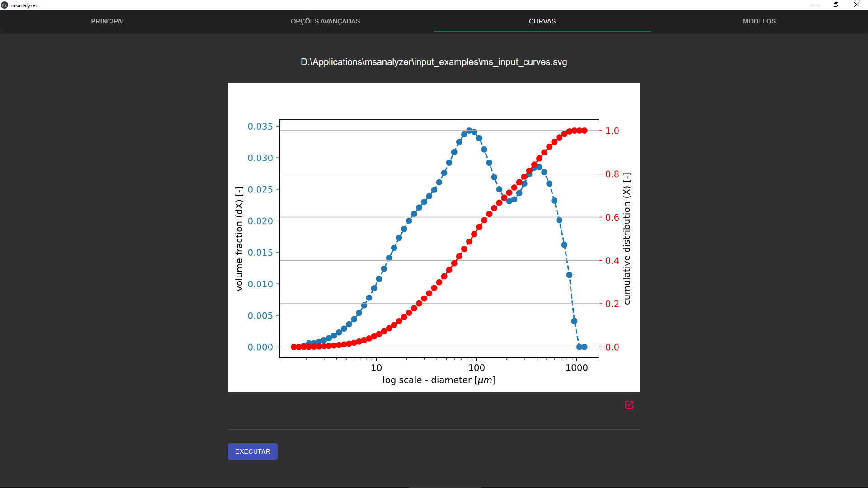Viewport: 868px width, 488px height.
Task: Close the msanalyzer window
Action: click(x=857, y=5)
